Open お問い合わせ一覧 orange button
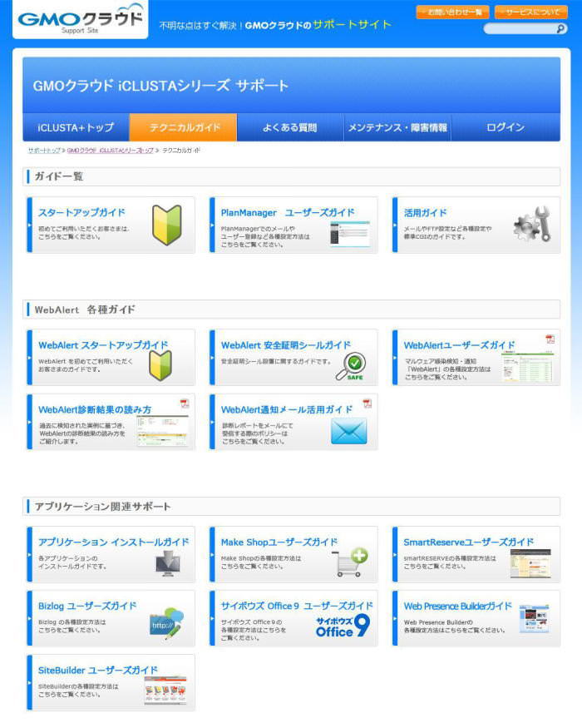The height and width of the screenshot is (728, 582). point(452,12)
